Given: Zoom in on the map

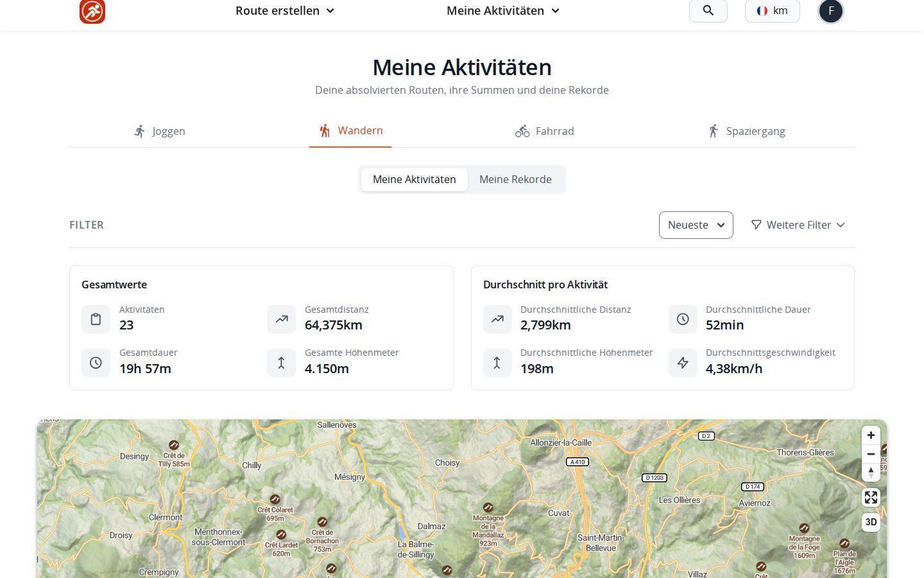Looking at the screenshot, I should pyautogui.click(x=871, y=435).
